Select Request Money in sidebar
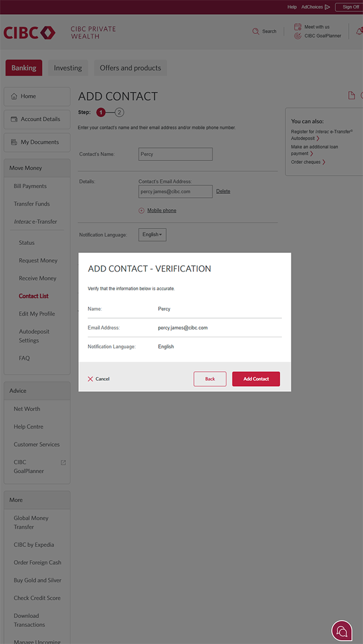The width and height of the screenshot is (363, 644). point(38,260)
